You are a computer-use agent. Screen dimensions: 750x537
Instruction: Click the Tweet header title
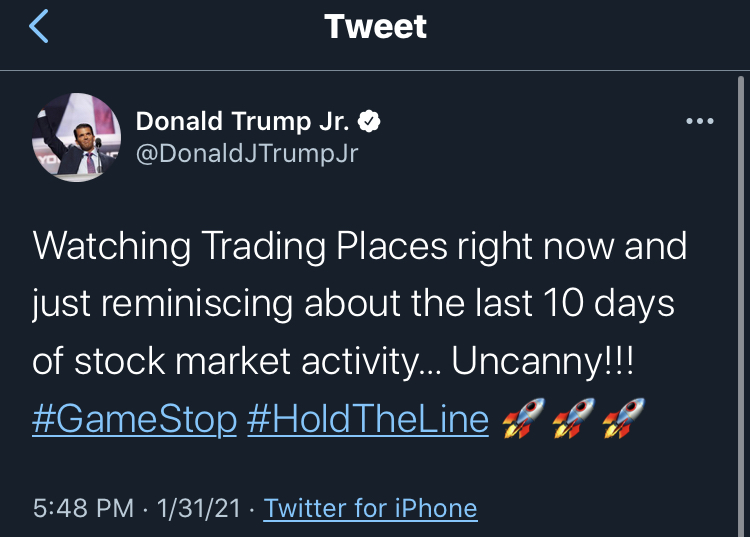pos(375,27)
